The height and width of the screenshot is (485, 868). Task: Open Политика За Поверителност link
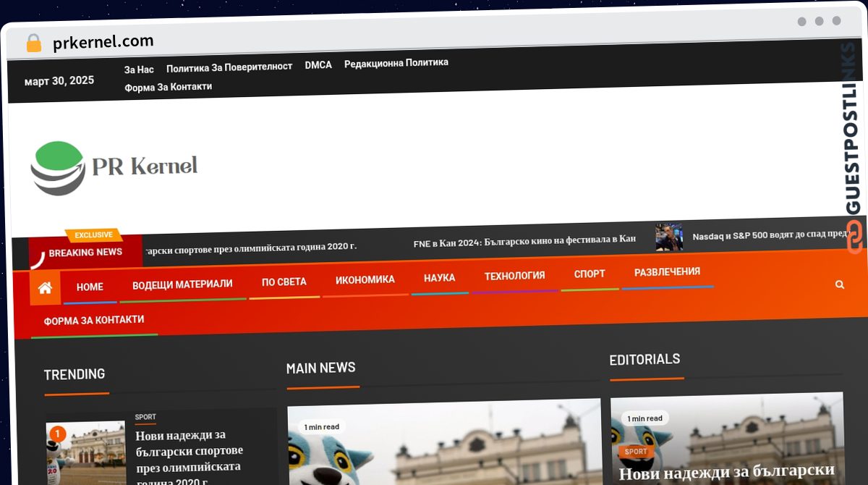click(x=229, y=67)
